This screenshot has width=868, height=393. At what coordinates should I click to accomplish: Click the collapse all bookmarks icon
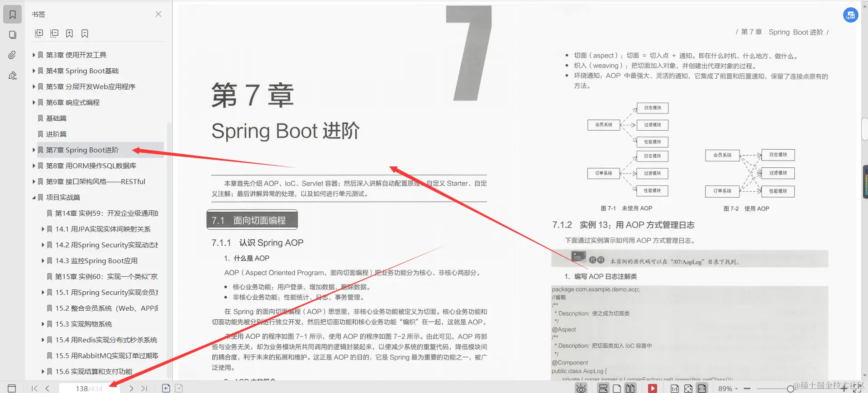click(x=54, y=33)
